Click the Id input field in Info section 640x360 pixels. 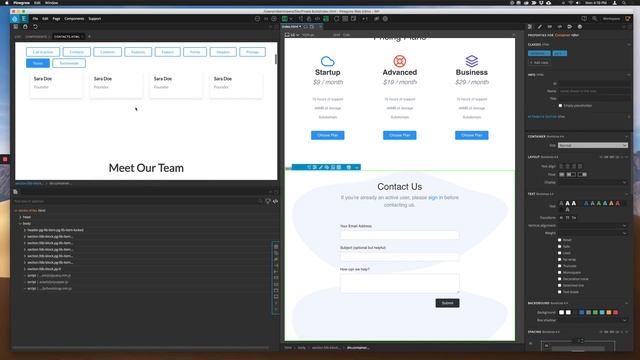pos(594,83)
